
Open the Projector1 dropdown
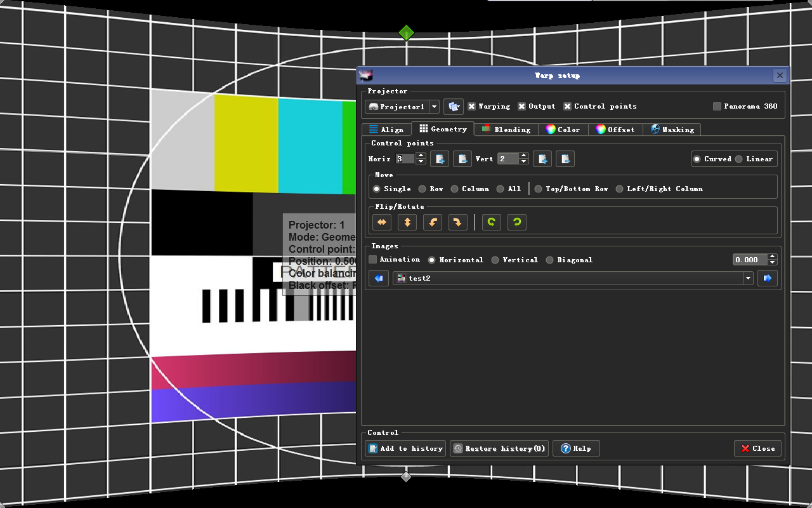coord(434,107)
